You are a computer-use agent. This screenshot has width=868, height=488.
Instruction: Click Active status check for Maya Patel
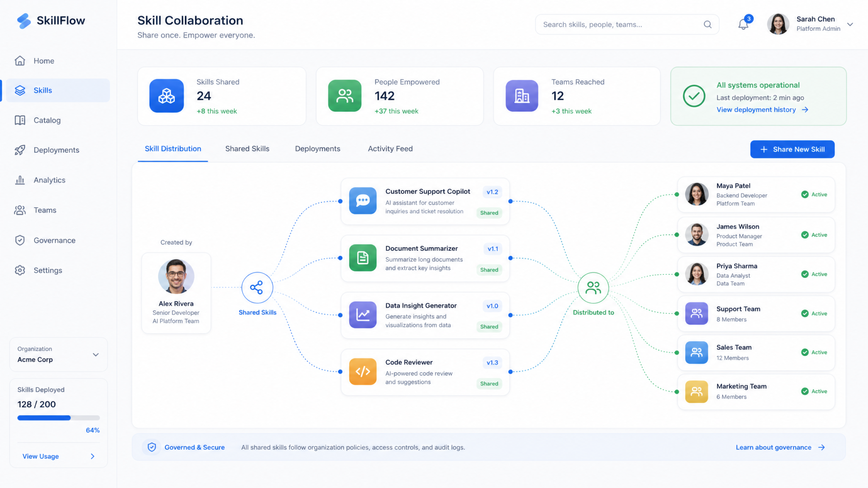pyautogui.click(x=805, y=194)
